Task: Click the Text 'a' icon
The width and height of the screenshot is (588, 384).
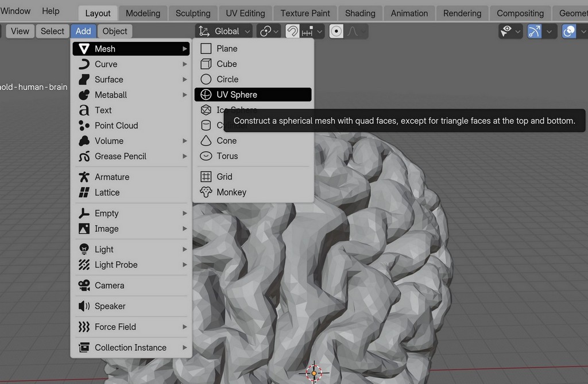Action: pos(84,110)
